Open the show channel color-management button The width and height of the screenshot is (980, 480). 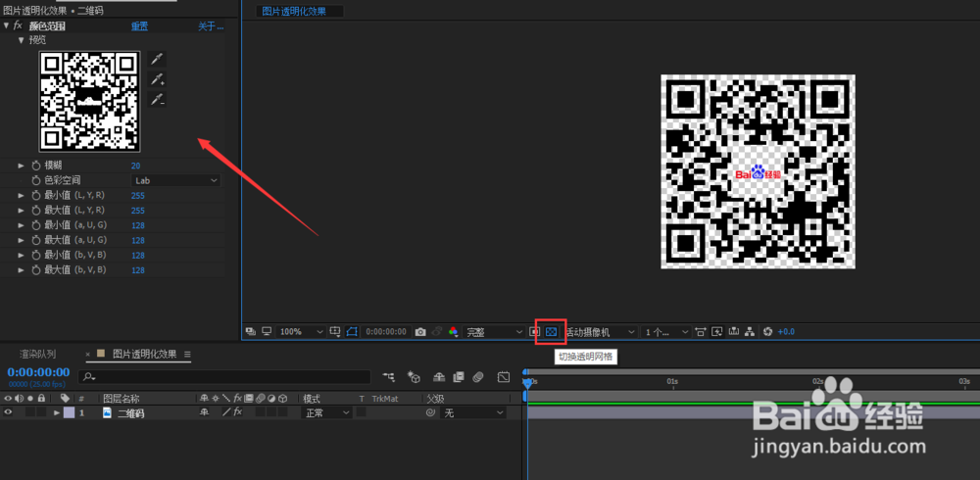[453, 331]
